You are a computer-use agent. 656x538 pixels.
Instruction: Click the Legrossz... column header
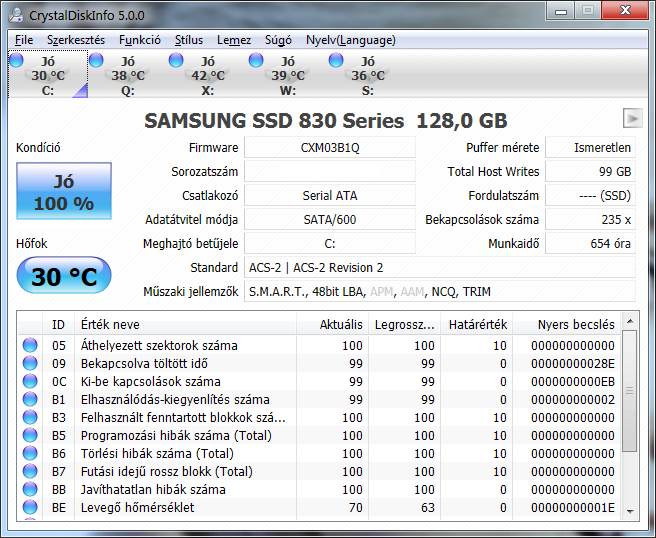(x=404, y=324)
